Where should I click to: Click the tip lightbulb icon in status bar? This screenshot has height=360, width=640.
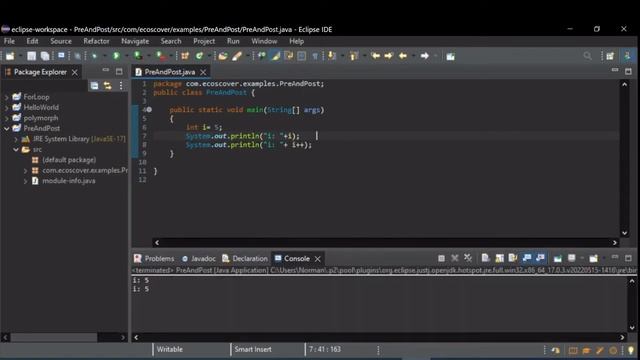[631, 350]
